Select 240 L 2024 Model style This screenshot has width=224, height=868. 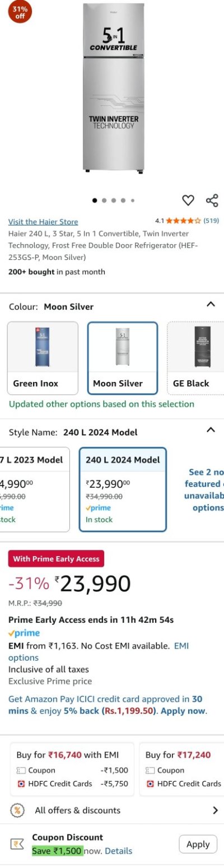(x=123, y=489)
